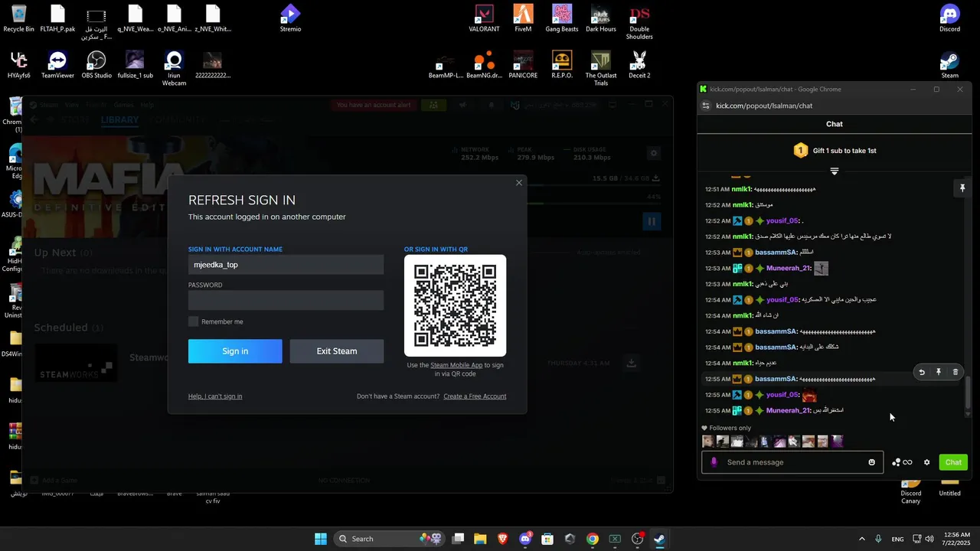The height and width of the screenshot is (551, 980).
Task: Open the Steam desktop shortcut
Action: point(949,65)
